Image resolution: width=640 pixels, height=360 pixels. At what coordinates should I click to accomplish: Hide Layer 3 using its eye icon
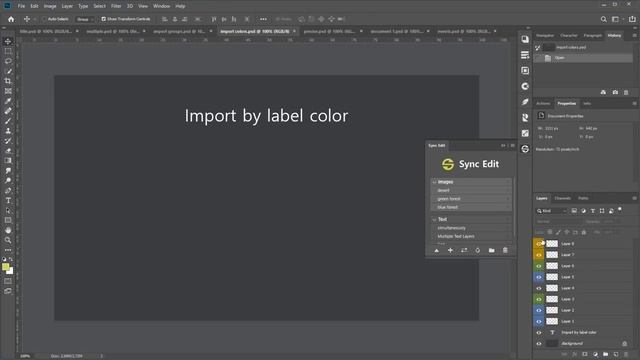[539, 299]
